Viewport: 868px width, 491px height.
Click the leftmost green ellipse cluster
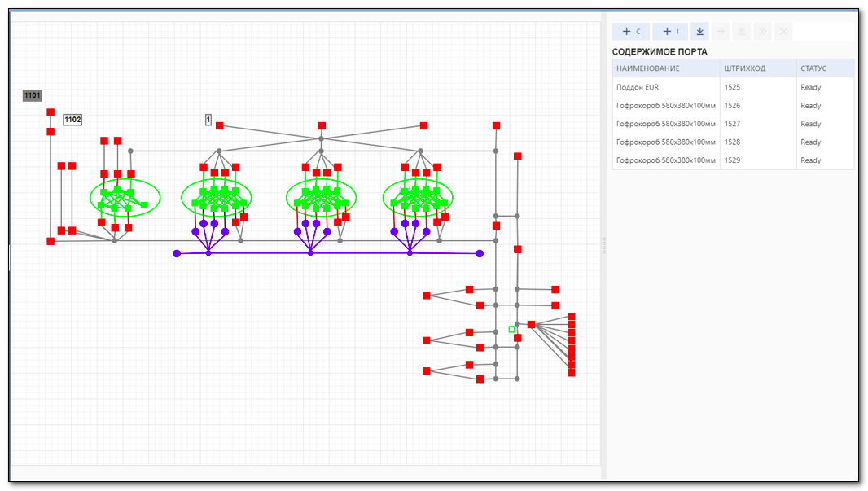(x=125, y=198)
